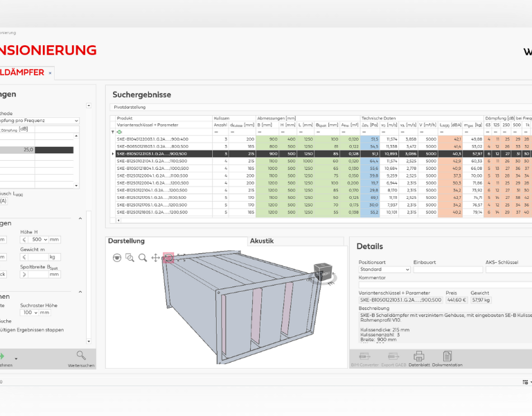Click the magnifier zoom tool in viewer
Screen dimensions: 532x416
142,257
